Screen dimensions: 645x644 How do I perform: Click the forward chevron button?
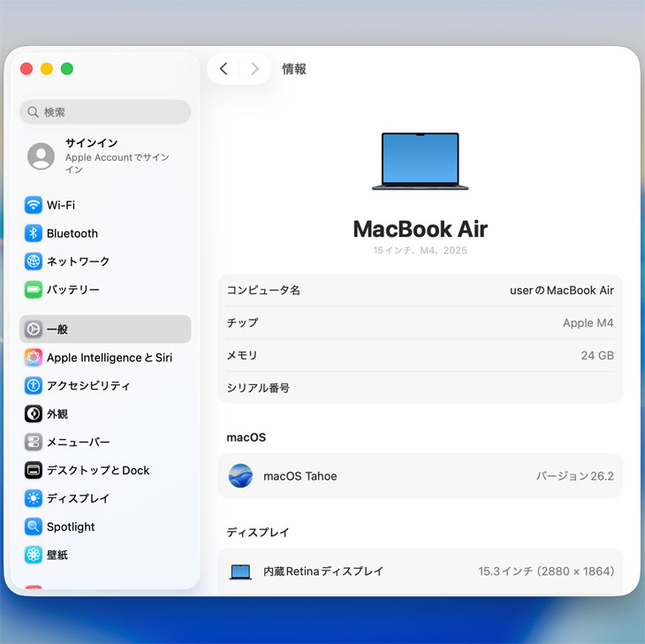coord(254,69)
